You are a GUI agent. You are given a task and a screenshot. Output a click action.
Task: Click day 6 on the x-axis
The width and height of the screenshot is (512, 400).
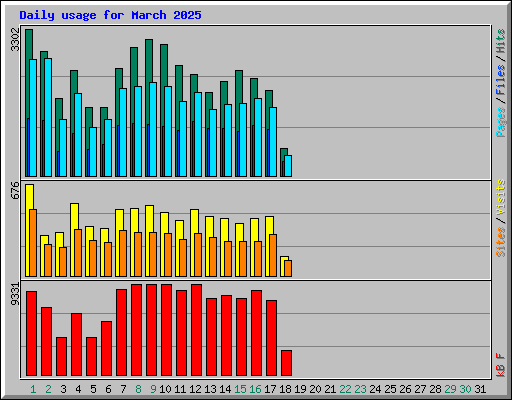(108, 389)
